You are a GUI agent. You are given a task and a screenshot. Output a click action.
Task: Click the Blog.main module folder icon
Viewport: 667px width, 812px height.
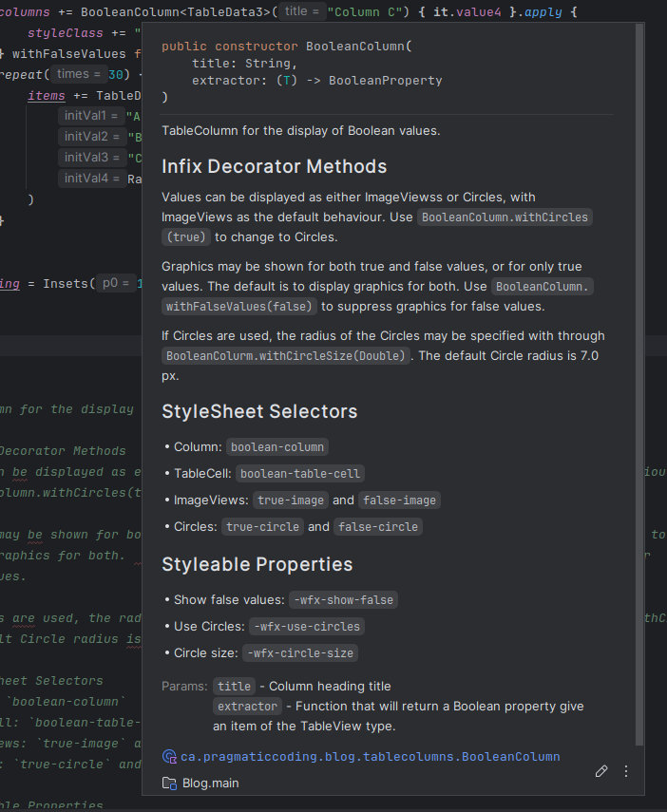pyautogui.click(x=169, y=784)
